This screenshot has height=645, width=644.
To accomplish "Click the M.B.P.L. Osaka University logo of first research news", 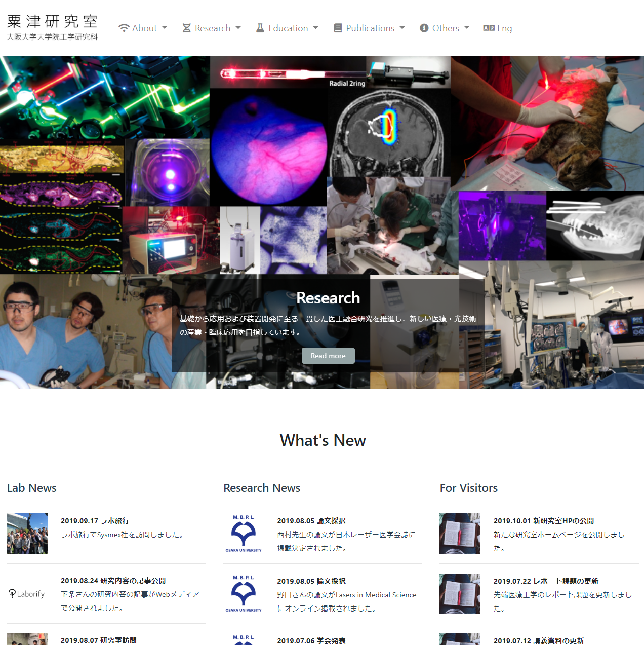I will [x=244, y=534].
